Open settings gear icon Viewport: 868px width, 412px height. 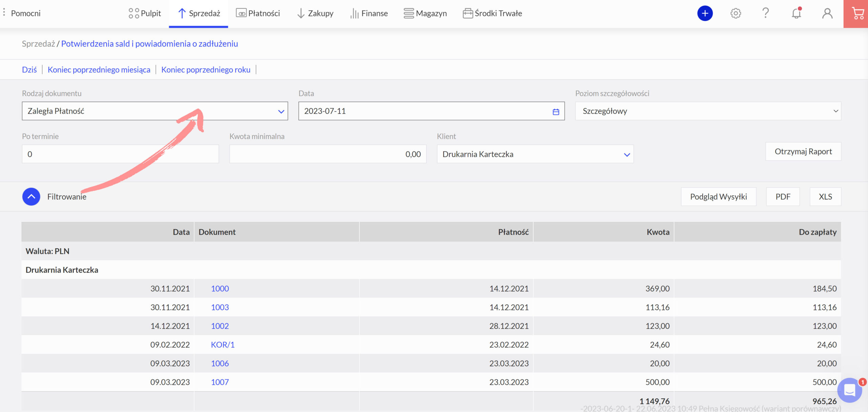pyautogui.click(x=735, y=13)
